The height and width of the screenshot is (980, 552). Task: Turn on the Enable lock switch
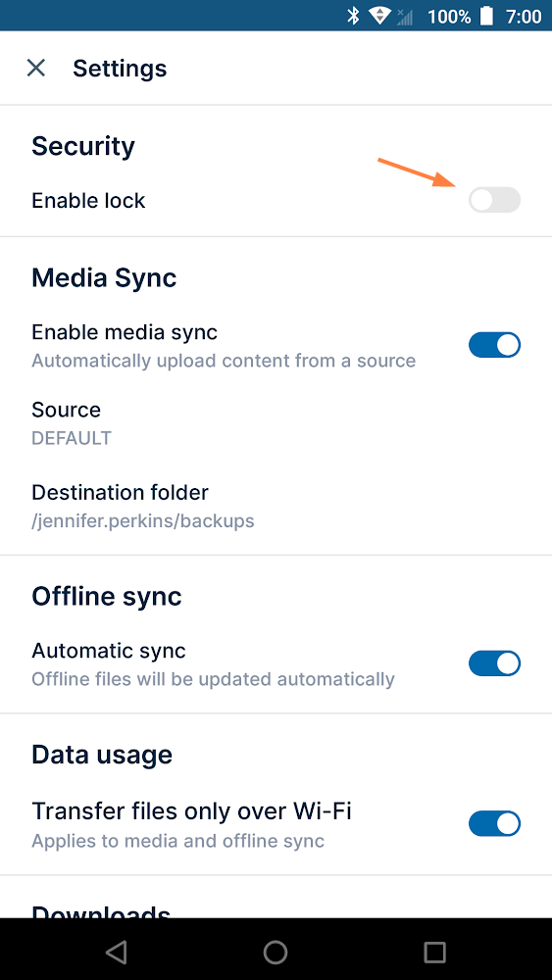click(x=494, y=200)
